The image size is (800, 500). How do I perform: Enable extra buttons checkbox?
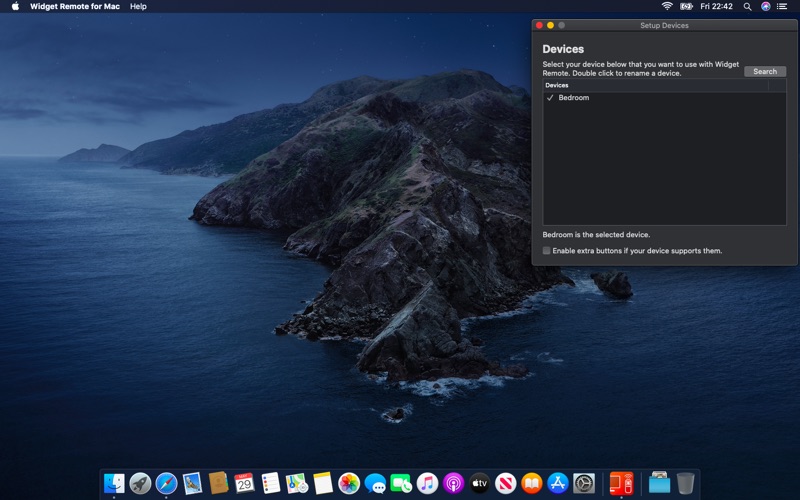click(546, 251)
